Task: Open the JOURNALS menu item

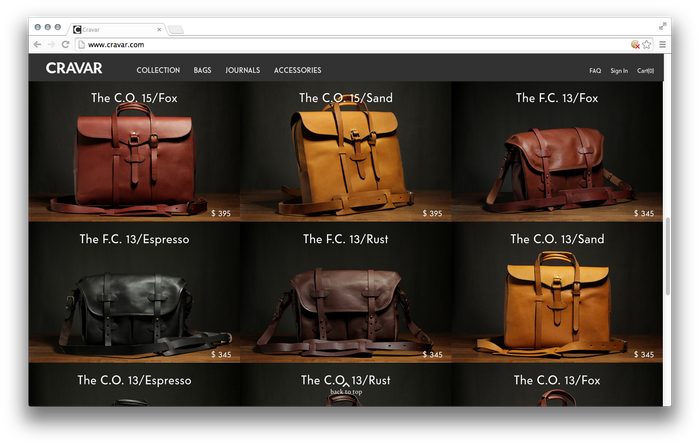Action: (242, 70)
